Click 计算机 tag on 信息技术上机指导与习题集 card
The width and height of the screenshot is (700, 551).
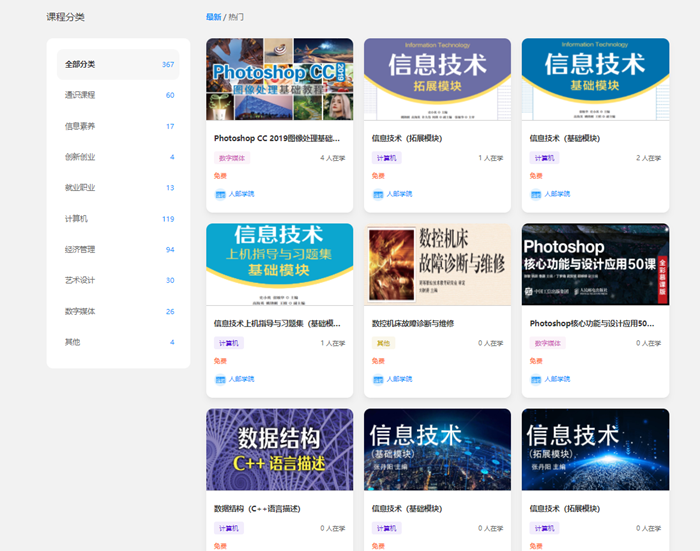tap(229, 343)
